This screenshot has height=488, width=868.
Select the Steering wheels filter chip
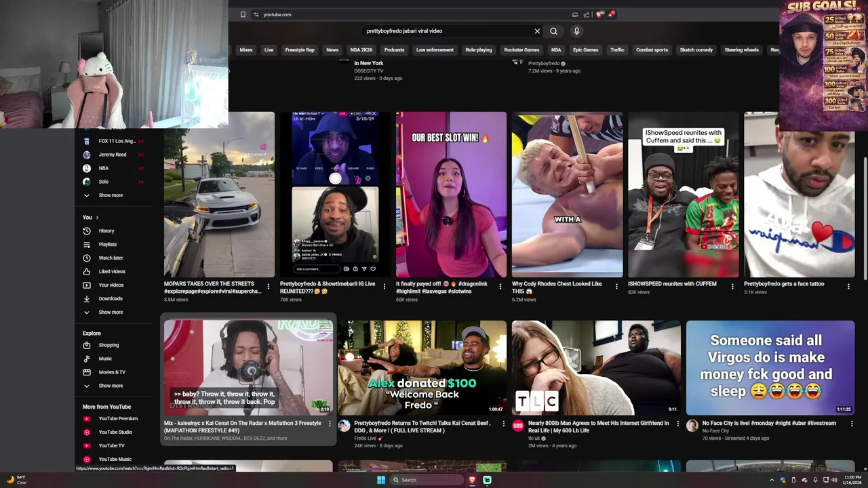[741, 49]
